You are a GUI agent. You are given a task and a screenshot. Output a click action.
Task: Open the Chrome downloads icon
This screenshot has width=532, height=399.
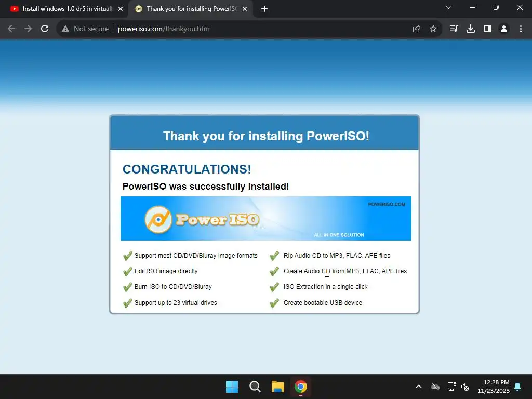coord(471,29)
